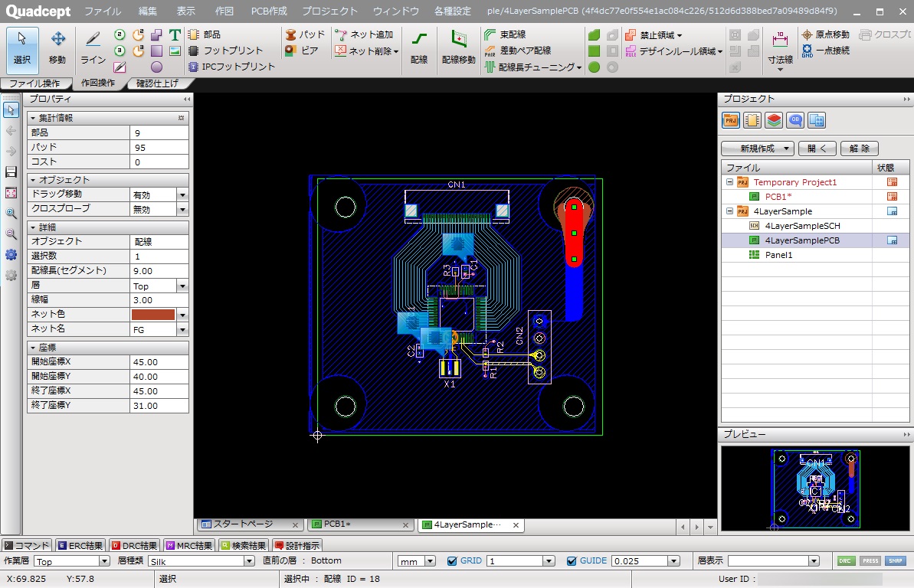Open the ネット名 FG dropdown

point(182,329)
